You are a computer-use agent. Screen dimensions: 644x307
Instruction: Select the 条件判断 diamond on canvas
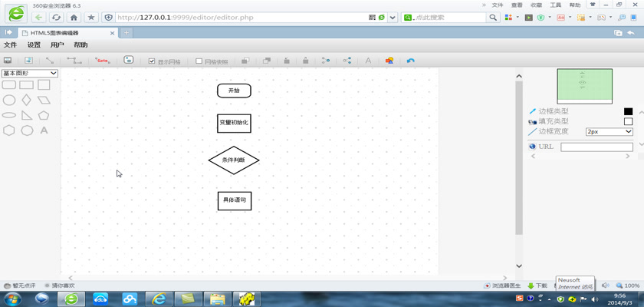pos(234,160)
